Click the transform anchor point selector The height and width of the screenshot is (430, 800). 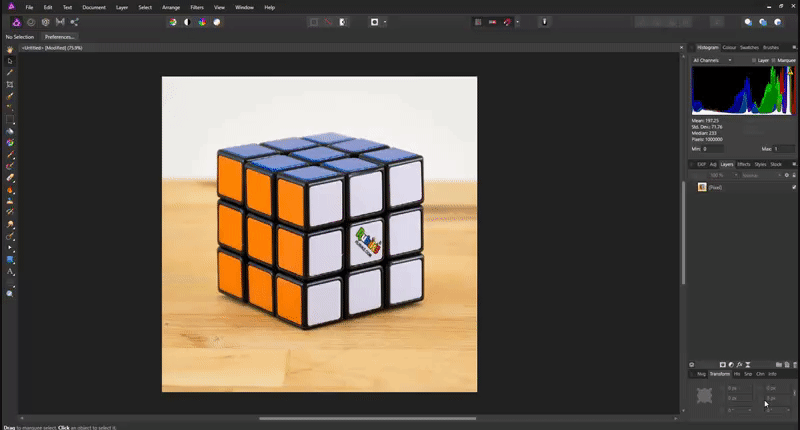pyautogui.click(x=704, y=395)
